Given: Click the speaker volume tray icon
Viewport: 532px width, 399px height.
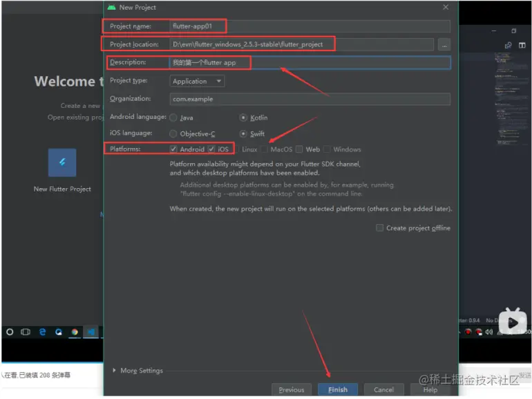Looking at the screenshot, I should (x=489, y=332).
